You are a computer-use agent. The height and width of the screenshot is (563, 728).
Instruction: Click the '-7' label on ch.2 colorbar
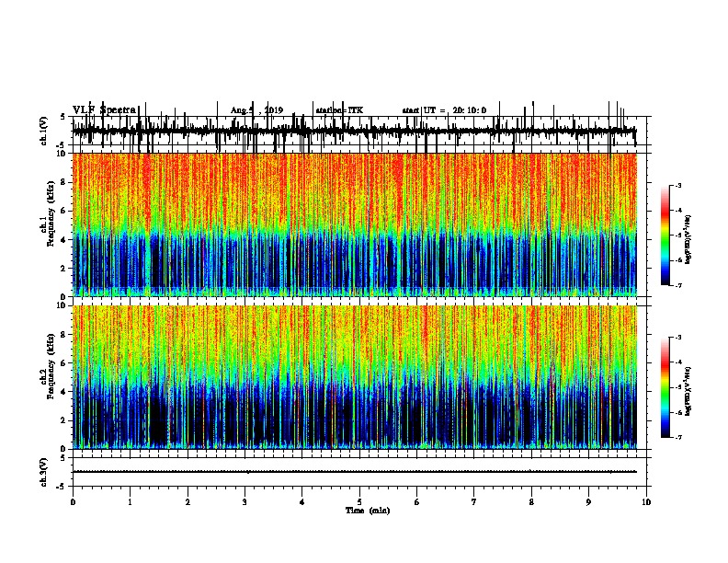tap(678, 438)
